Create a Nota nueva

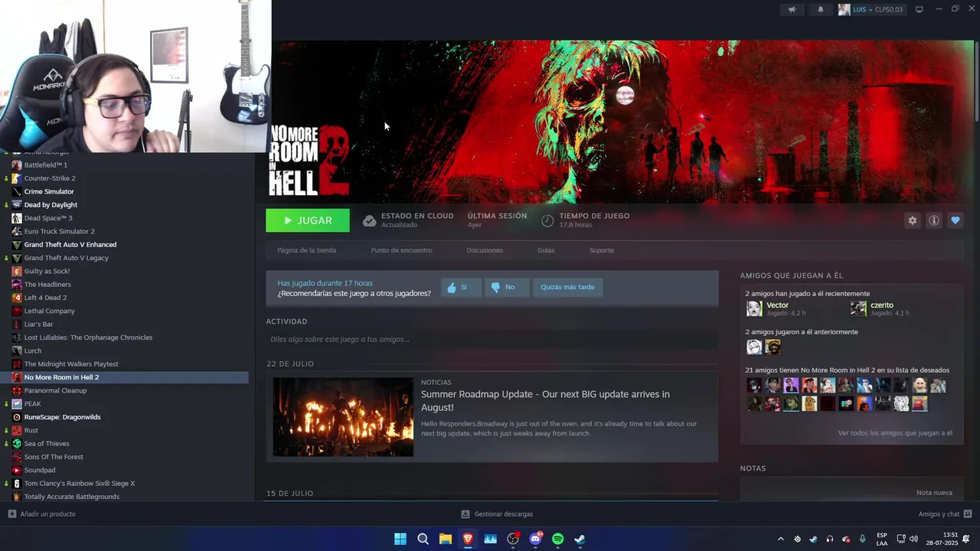tap(934, 493)
